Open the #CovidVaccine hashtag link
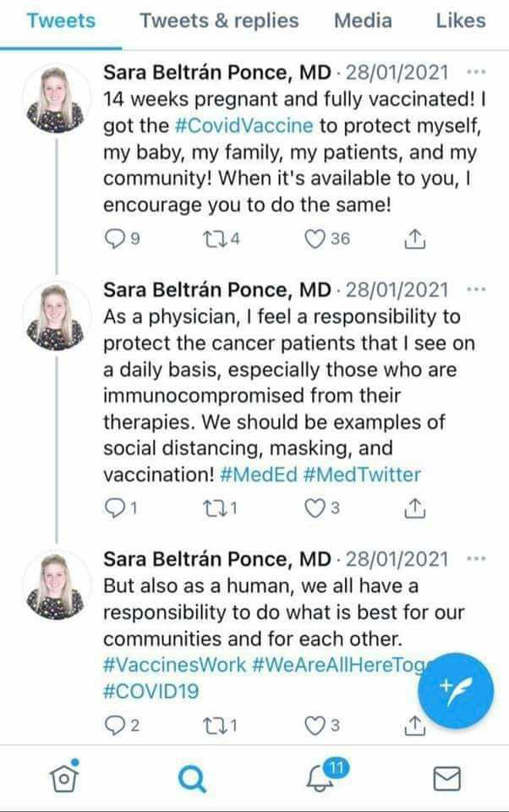This screenshot has height=812, width=509. [244, 126]
